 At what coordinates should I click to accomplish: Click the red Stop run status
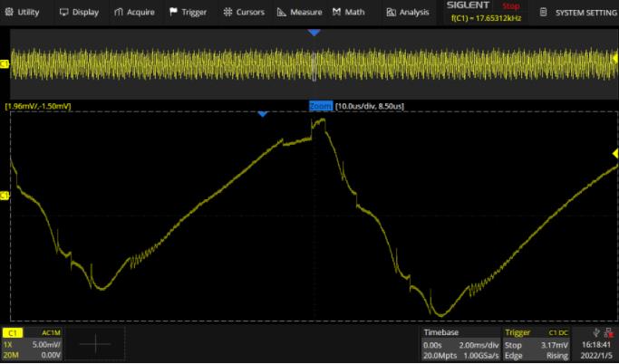pyautogui.click(x=510, y=5)
